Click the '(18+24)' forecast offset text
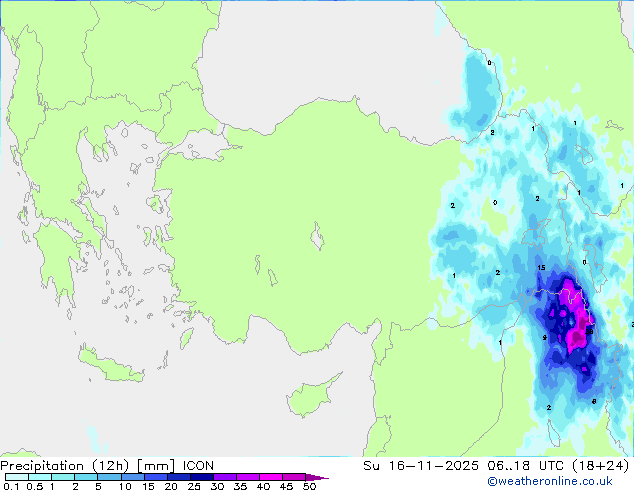This screenshot has width=634, height=490. (x=600, y=466)
